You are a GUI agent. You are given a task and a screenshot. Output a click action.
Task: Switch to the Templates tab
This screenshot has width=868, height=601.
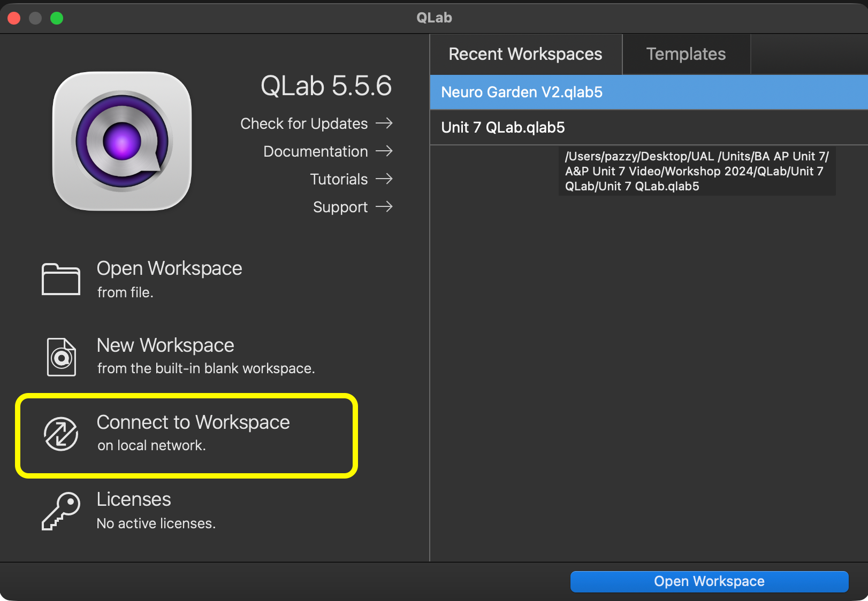(x=686, y=54)
